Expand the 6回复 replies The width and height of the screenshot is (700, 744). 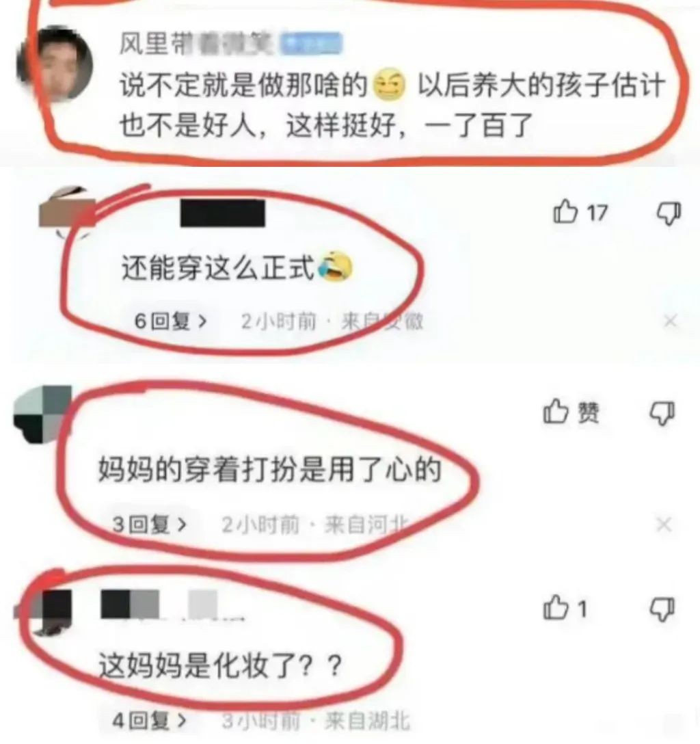[x=171, y=321]
